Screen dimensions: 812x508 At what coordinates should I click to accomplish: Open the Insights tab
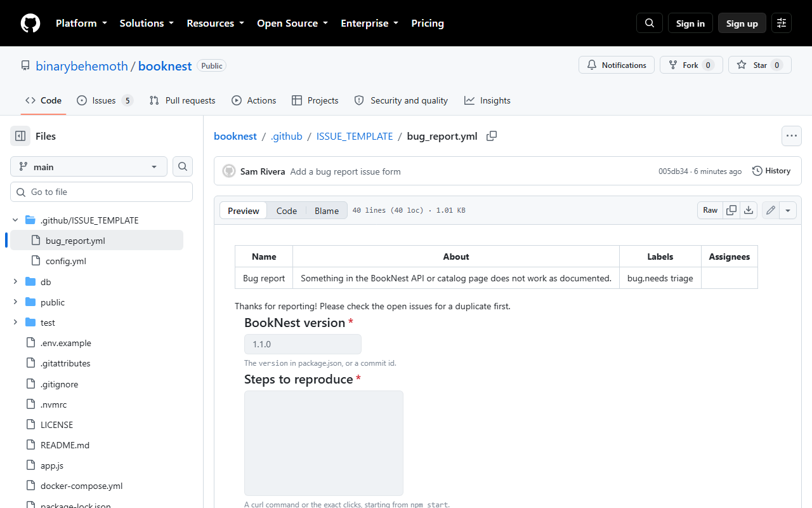487,100
